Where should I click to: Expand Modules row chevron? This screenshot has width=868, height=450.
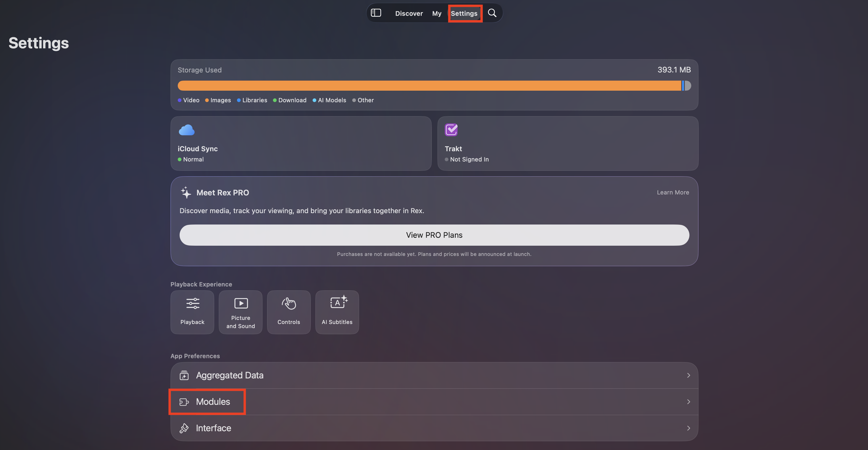(x=688, y=402)
